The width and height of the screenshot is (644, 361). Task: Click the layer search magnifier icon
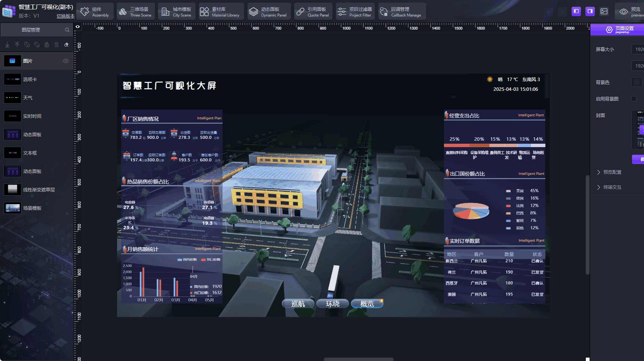[x=67, y=30]
